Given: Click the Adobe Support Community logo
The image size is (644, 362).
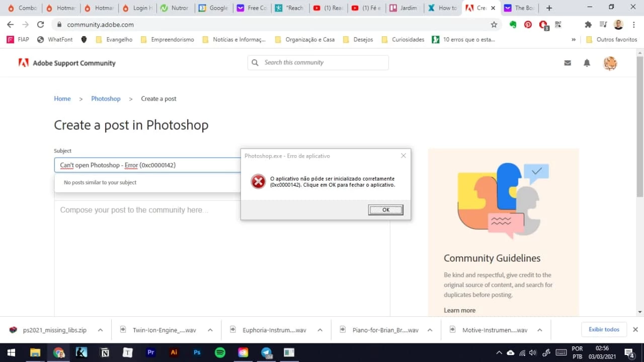Looking at the screenshot, I should coord(67,63).
